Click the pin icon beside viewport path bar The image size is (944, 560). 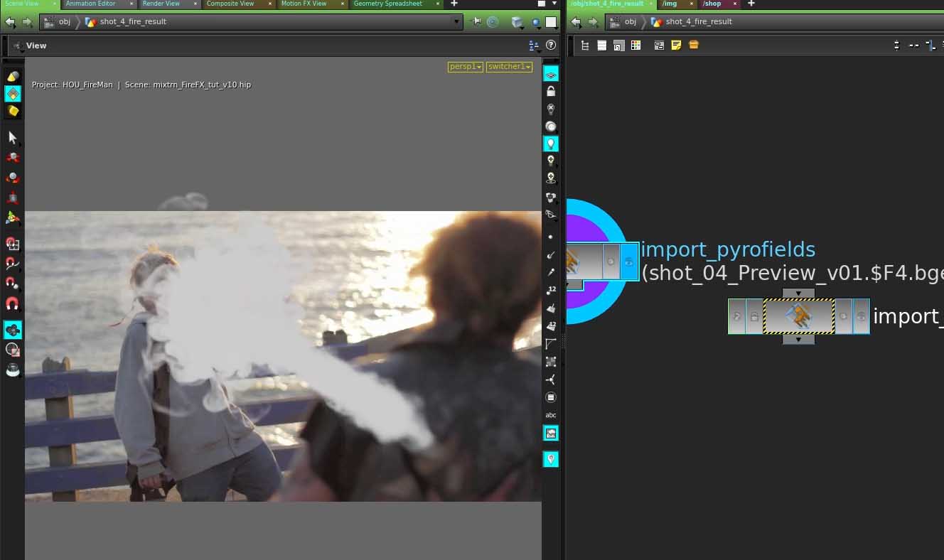tap(477, 22)
